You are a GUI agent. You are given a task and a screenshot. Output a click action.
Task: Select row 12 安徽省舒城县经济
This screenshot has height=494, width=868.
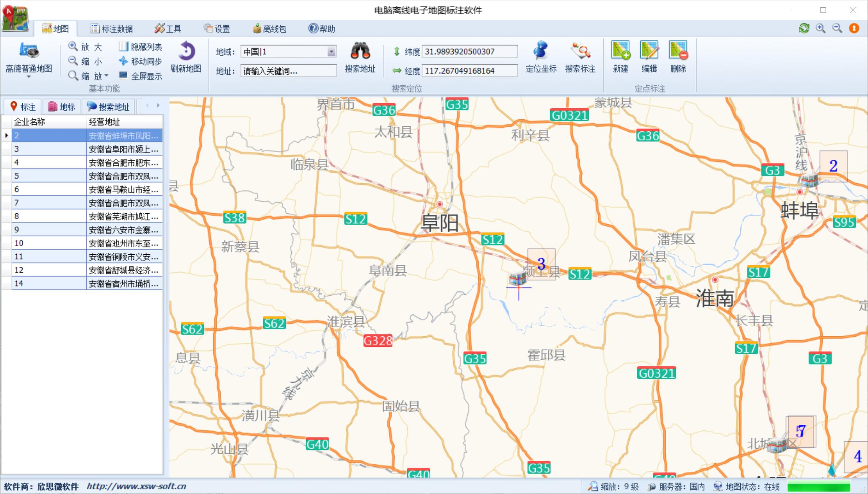click(x=87, y=270)
